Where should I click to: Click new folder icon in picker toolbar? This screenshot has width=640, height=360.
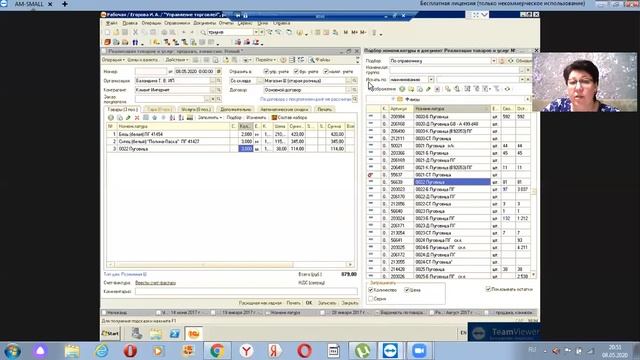click(411, 89)
